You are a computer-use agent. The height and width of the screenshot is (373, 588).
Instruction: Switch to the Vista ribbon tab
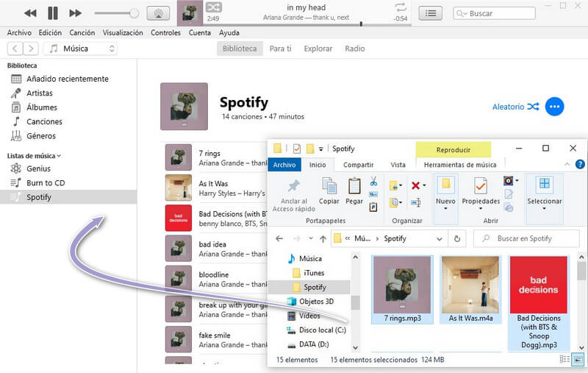click(x=398, y=165)
